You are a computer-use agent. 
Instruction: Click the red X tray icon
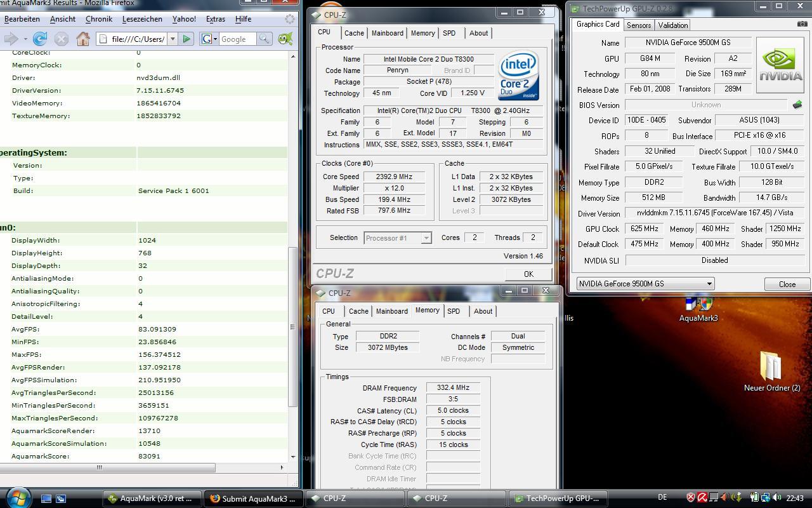click(691, 498)
